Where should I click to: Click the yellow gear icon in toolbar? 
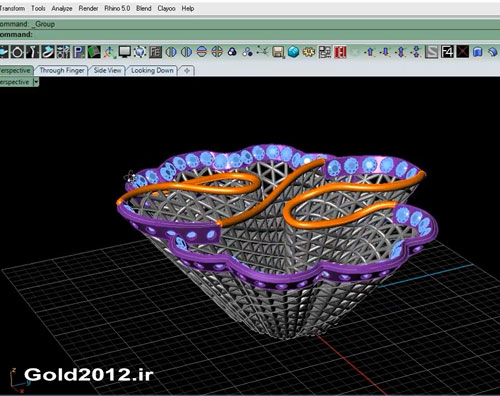click(x=309, y=52)
